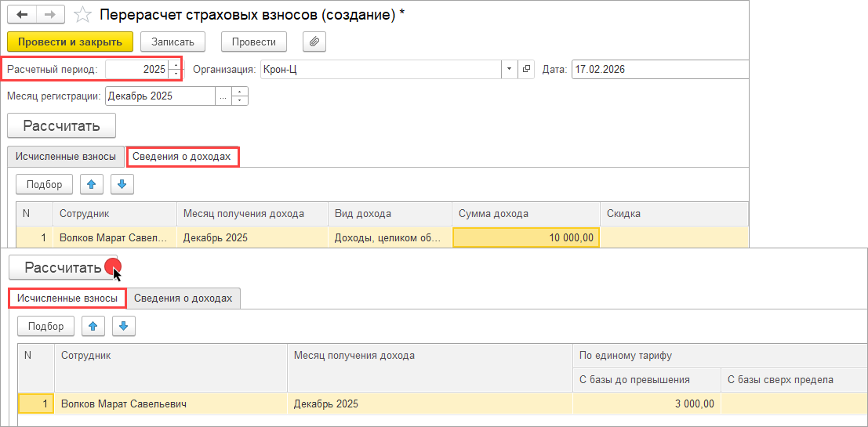Add document to favorites with star
Screen dimensions: 868x427
[81, 15]
